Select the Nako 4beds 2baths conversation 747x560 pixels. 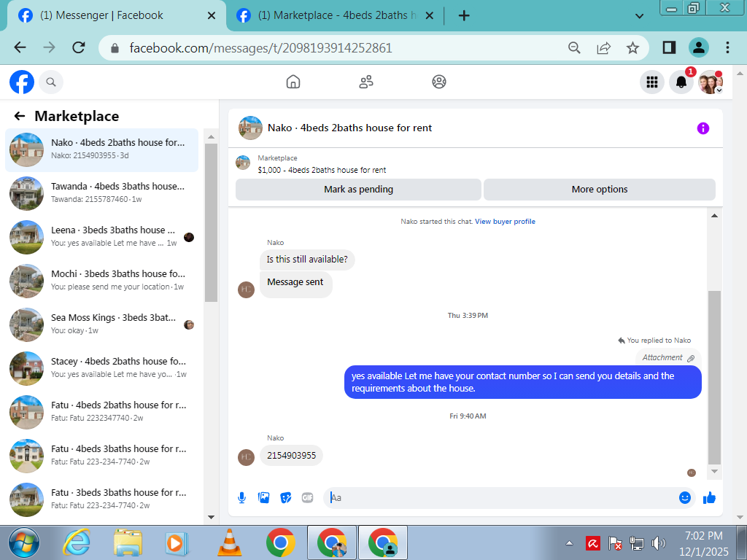pos(101,149)
